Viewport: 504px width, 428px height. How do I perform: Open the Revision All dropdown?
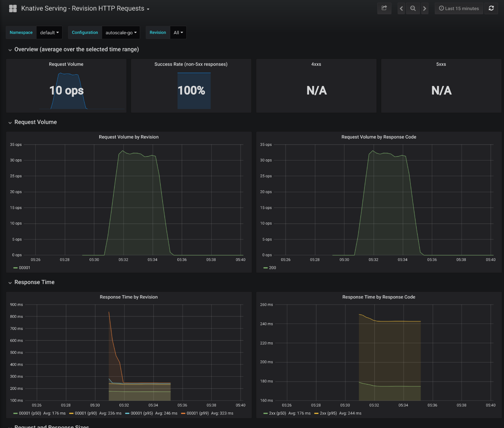[178, 32]
